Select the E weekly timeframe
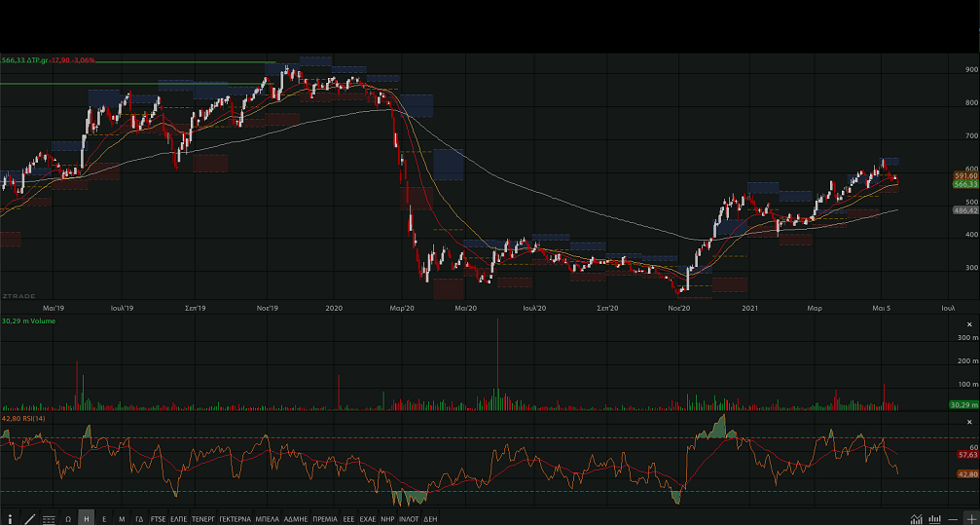Screen dimensions: 980x525 point(104,519)
